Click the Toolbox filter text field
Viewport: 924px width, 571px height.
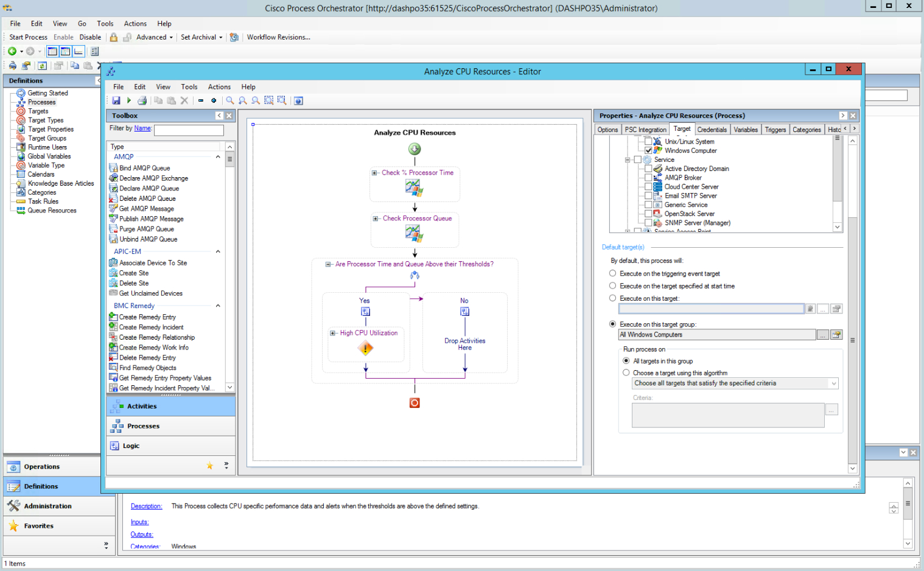point(189,130)
